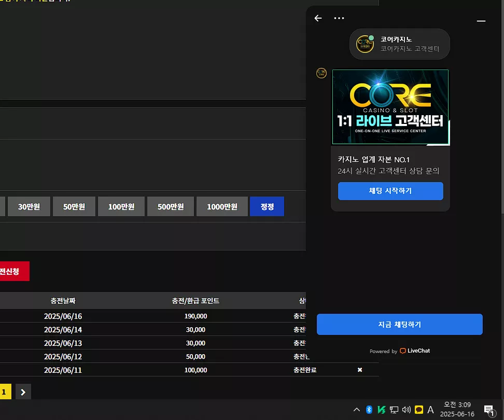This screenshot has width=504, height=420.
Task: Select the 2025/06/13 date cell
Action: pos(63,343)
